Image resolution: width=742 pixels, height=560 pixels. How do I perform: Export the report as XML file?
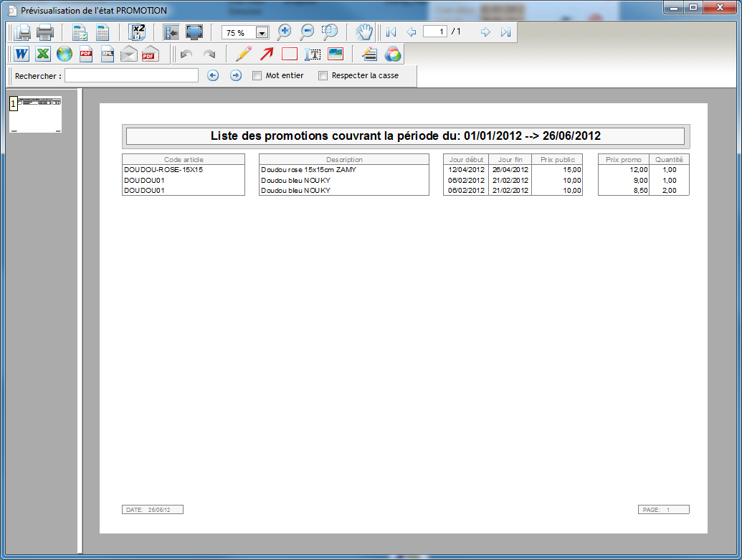pyautogui.click(x=108, y=54)
